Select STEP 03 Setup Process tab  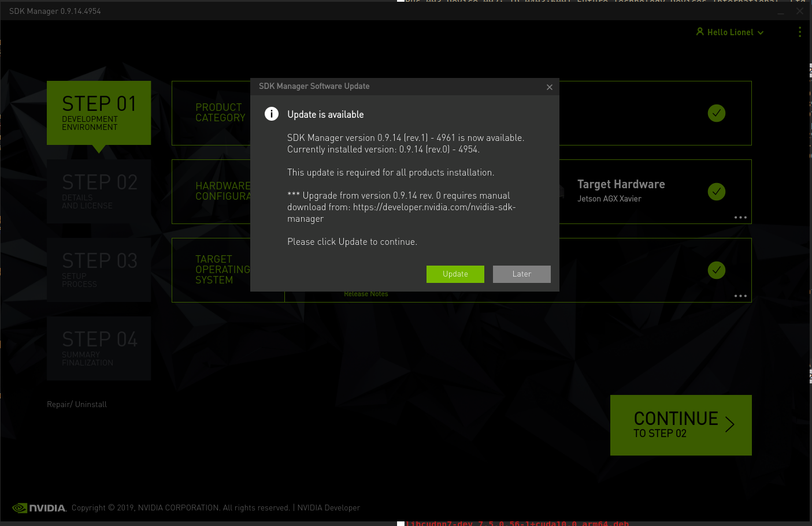click(x=99, y=270)
